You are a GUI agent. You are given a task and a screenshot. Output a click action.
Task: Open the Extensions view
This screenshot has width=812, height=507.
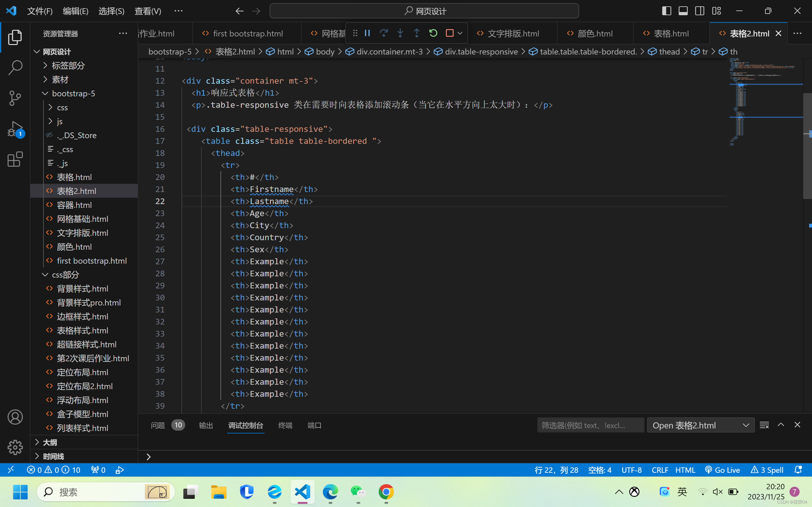click(x=15, y=159)
